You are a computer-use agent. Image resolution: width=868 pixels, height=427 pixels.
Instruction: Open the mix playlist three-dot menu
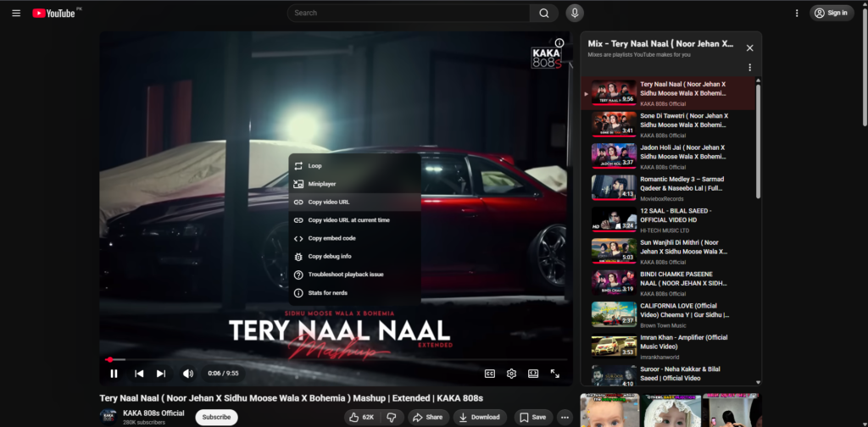pos(749,68)
